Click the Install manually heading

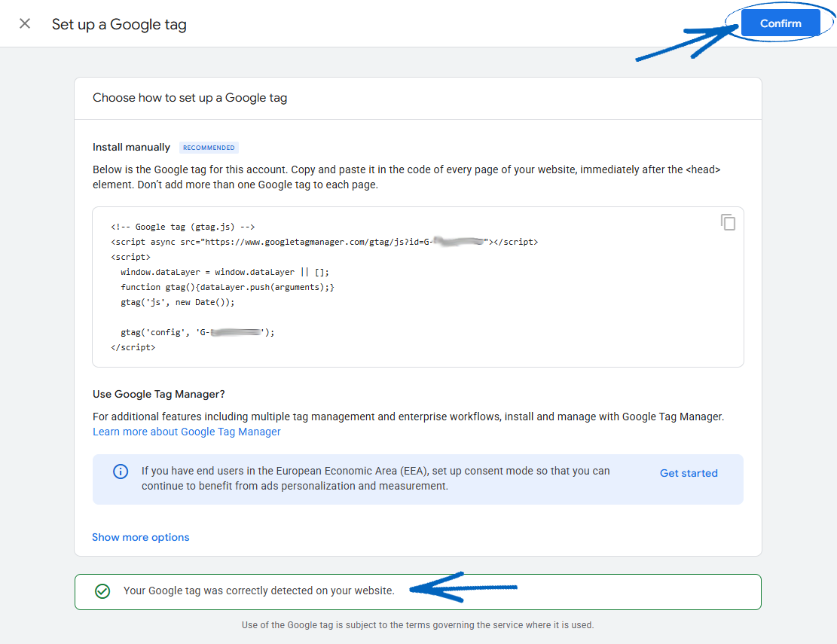(131, 147)
